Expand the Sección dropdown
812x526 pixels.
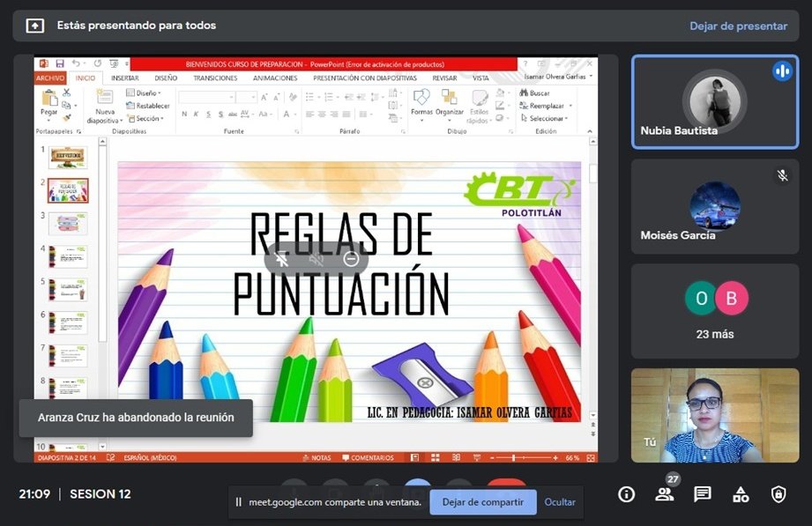click(x=145, y=119)
